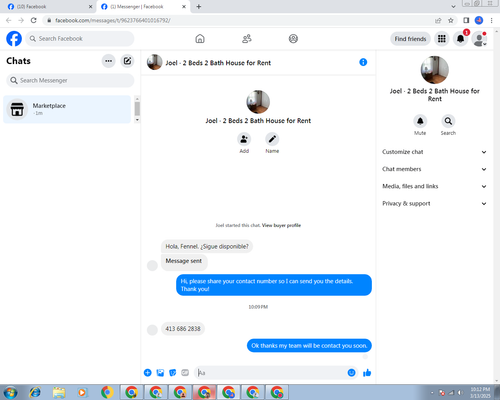Screen dimensions: 500x400
Task: Open the Facebook menu grid icon
Action: pyautogui.click(x=442, y=39)
